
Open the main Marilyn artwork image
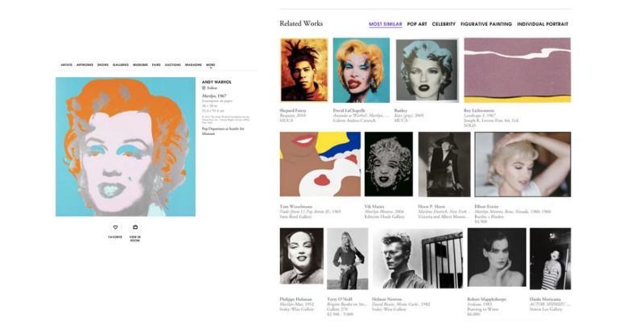click(x=126, y=146)
